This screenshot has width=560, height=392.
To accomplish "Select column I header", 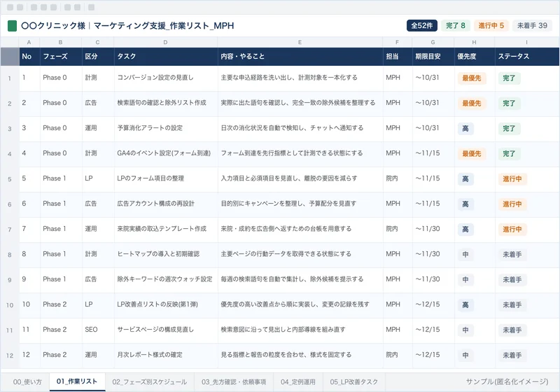I will pyautogui.click(x=527, y=42).
